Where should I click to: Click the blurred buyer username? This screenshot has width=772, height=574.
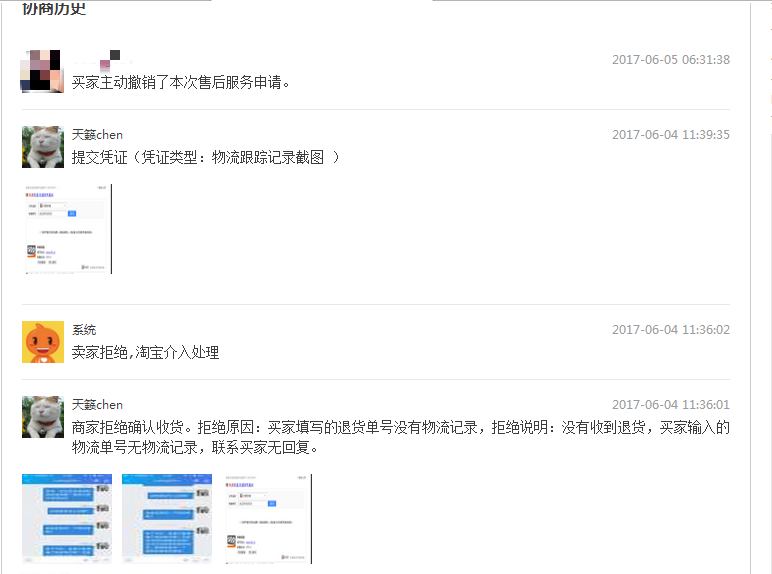pyautogui.click(x=102, y=60)
